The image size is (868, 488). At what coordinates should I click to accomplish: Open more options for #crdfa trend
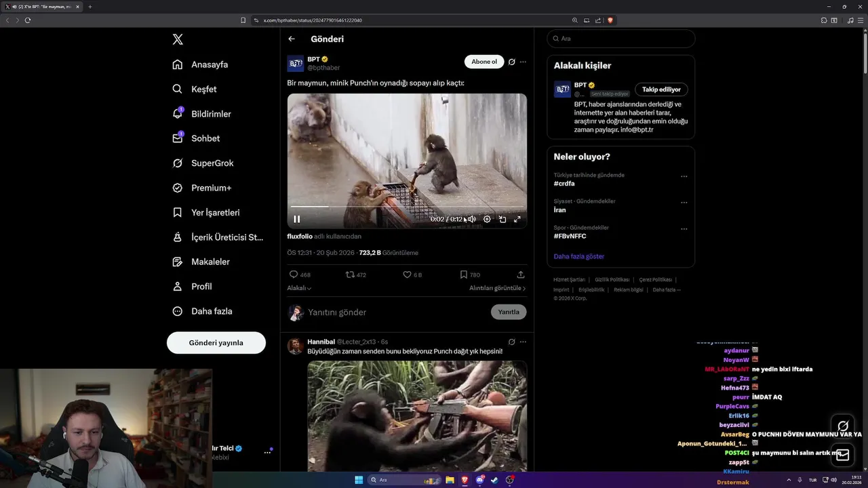coord(684,176)
